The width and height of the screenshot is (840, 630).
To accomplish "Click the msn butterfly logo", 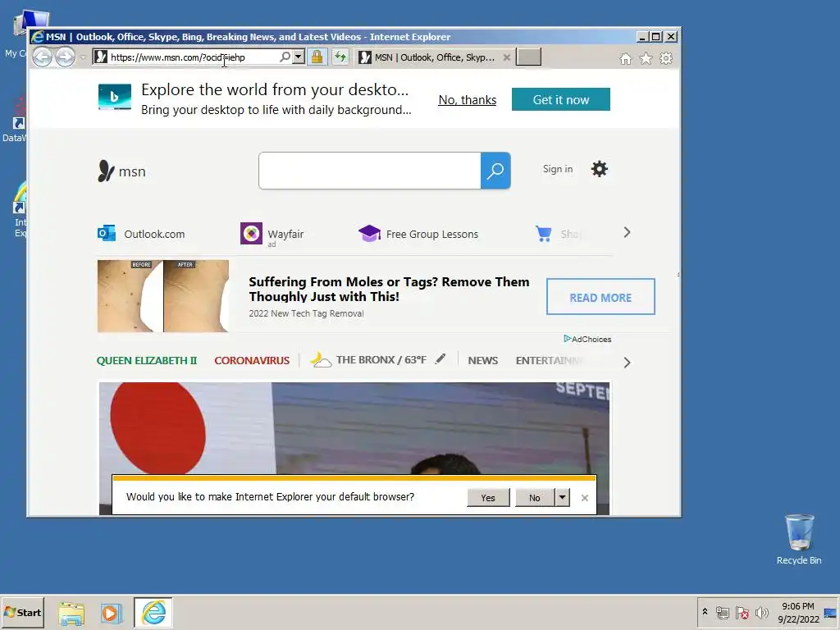I will (121, 171).
